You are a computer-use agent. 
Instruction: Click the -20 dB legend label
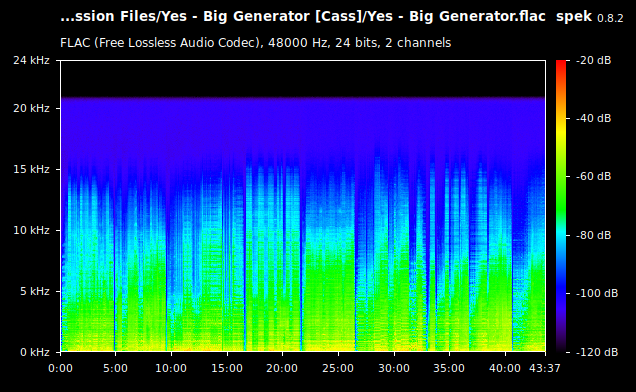(x=593, y=60)
